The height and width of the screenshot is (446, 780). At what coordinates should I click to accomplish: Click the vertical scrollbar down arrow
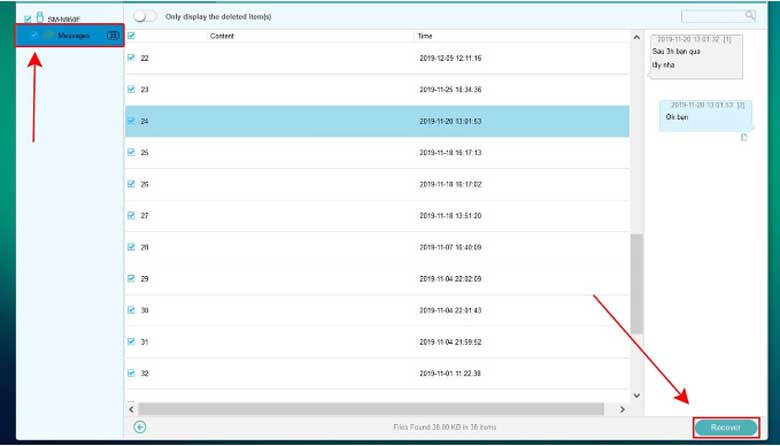[637, 395]
